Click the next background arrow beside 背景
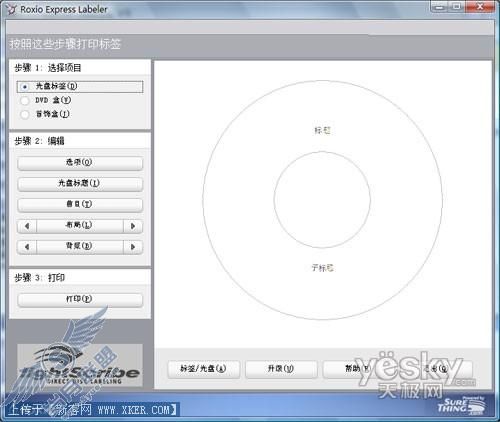 [x=133, y=247]
